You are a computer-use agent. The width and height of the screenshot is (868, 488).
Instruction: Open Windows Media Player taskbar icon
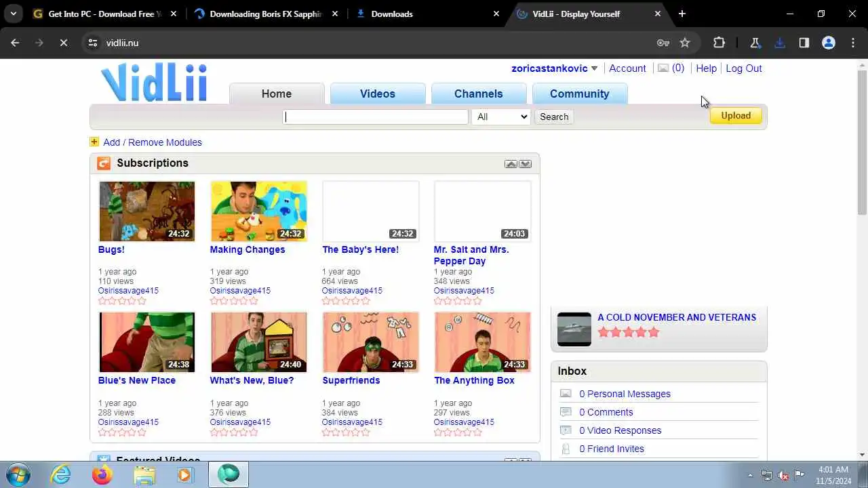coord(184,475)
